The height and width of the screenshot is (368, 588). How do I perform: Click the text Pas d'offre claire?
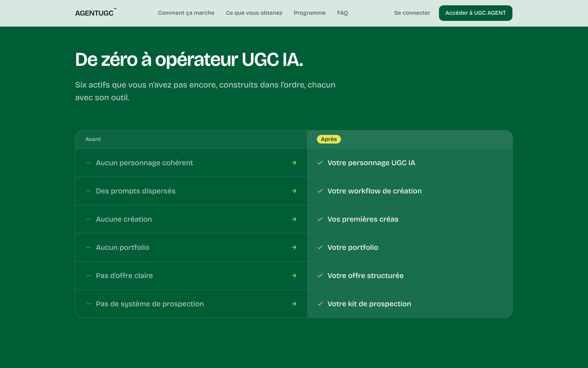(124, 276)
